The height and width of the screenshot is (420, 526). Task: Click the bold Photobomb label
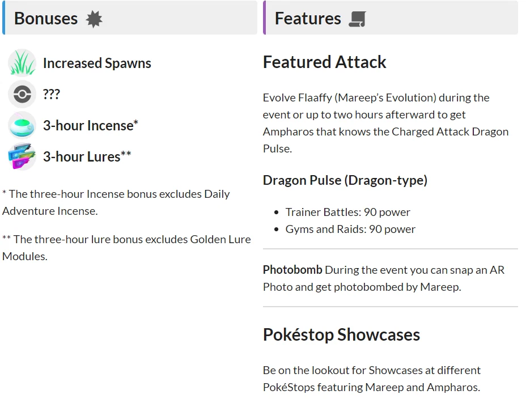(292, 270)
